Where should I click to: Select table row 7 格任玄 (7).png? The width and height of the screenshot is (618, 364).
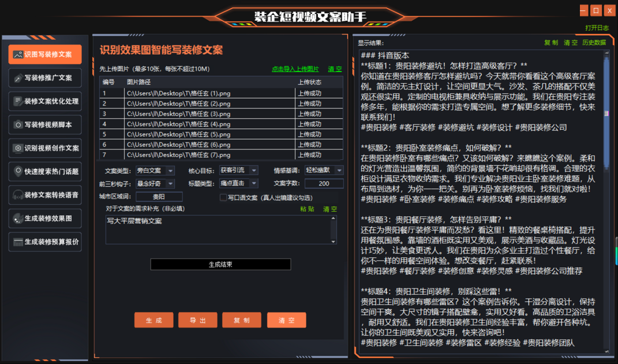(221, 155)
